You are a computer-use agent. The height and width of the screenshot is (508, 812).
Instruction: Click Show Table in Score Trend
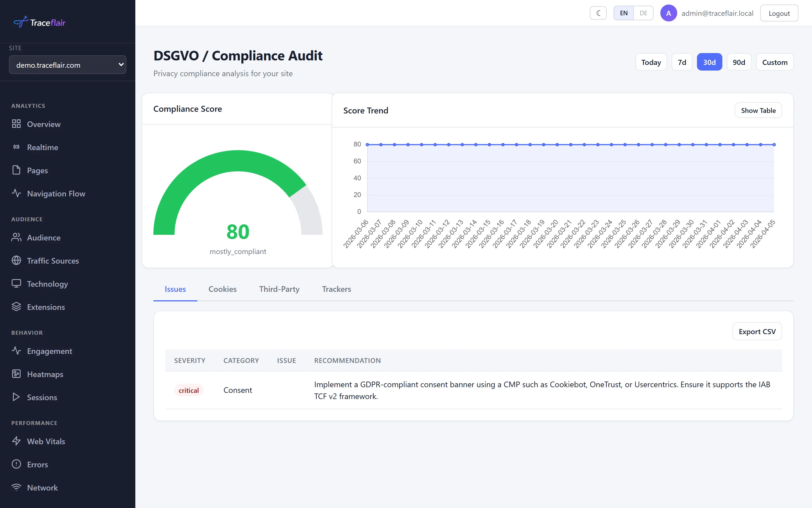coord(758,111)
